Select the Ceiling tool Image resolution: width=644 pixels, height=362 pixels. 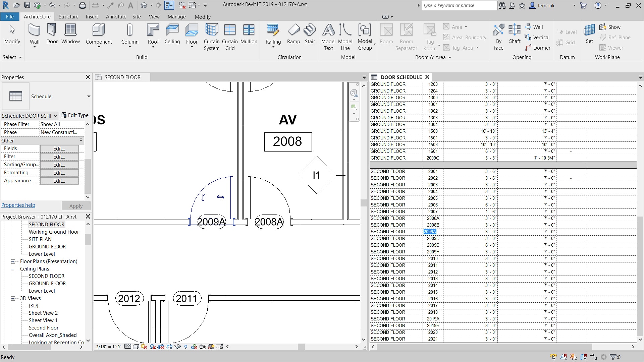coord(172,30)
